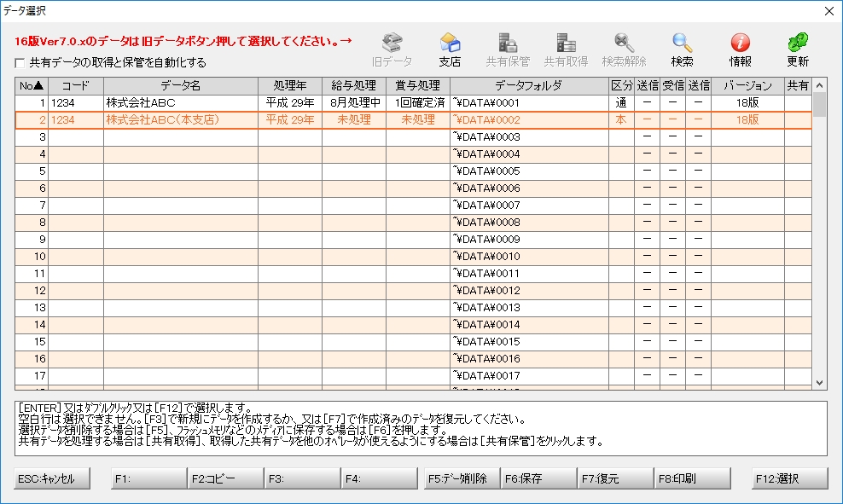The height and width of the screenshot is (504, 843).
Task: Click the 共有保管 icon
Action: tap(508, 50)
